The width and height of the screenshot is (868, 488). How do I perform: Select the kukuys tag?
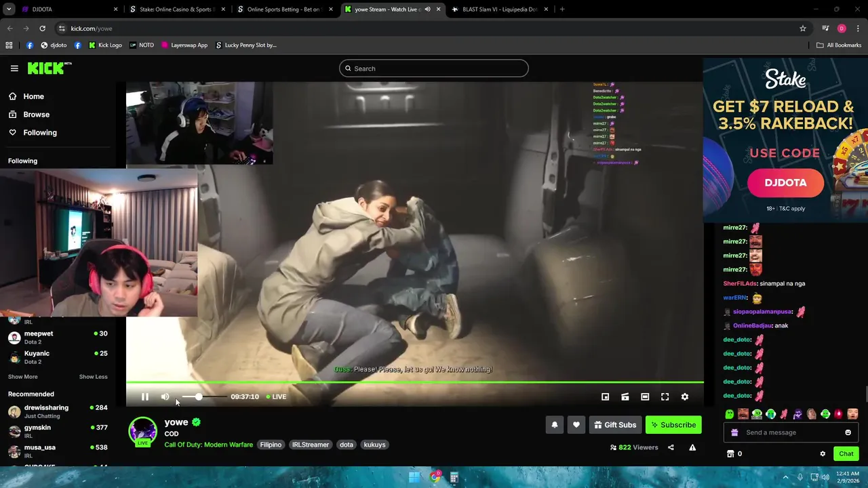(374, 445)
